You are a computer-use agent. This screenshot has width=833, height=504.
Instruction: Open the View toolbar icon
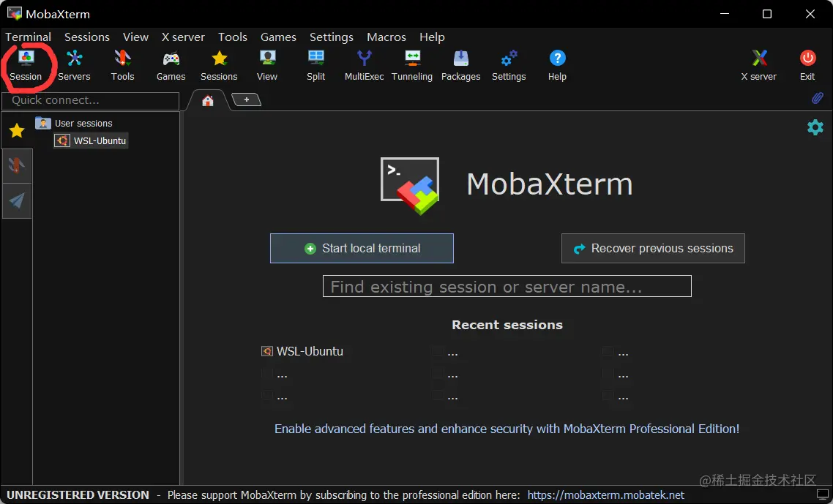[267, 65]
